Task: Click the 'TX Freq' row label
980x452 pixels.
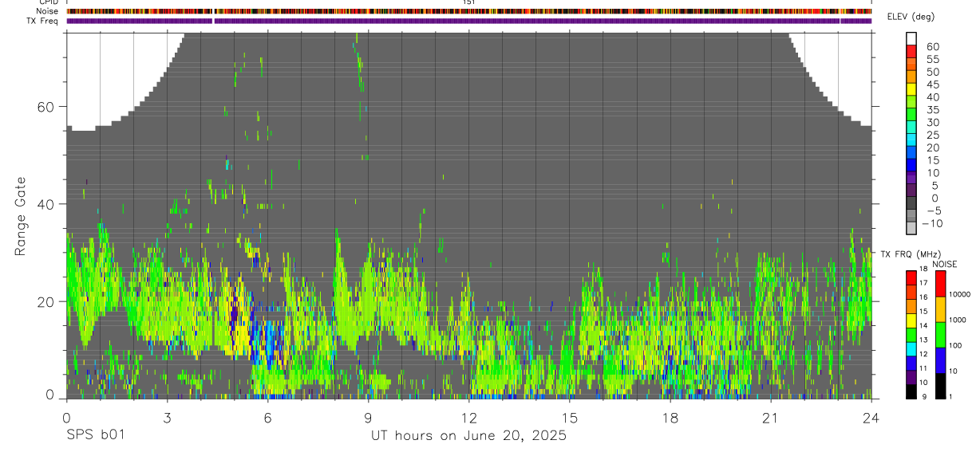Action: (43, 21)
